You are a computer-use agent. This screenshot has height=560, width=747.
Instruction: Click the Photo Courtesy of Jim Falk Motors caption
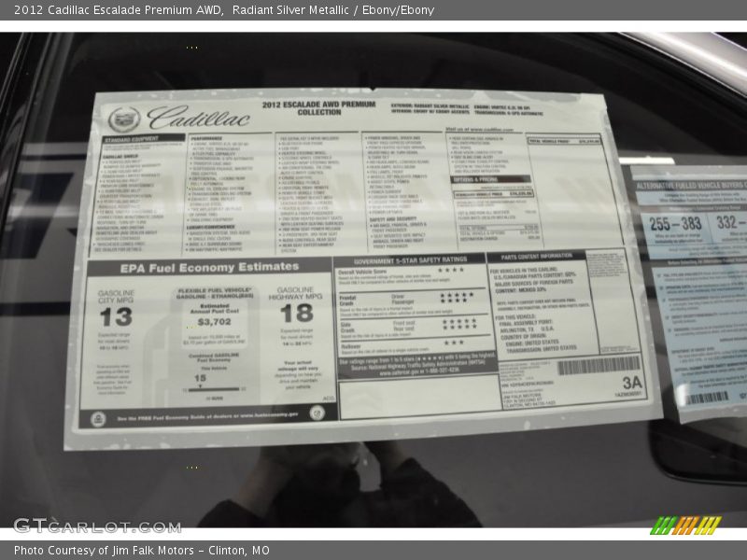142,551
